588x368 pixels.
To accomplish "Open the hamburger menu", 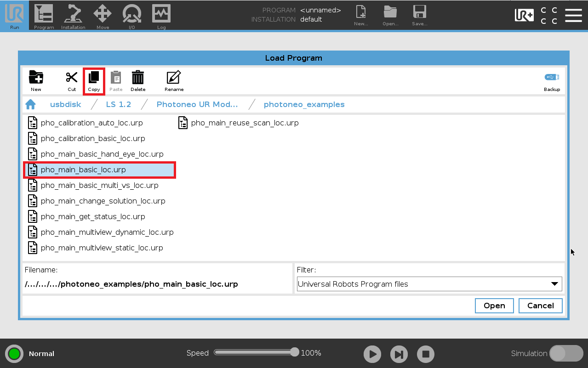I will (x=573, y=15).
